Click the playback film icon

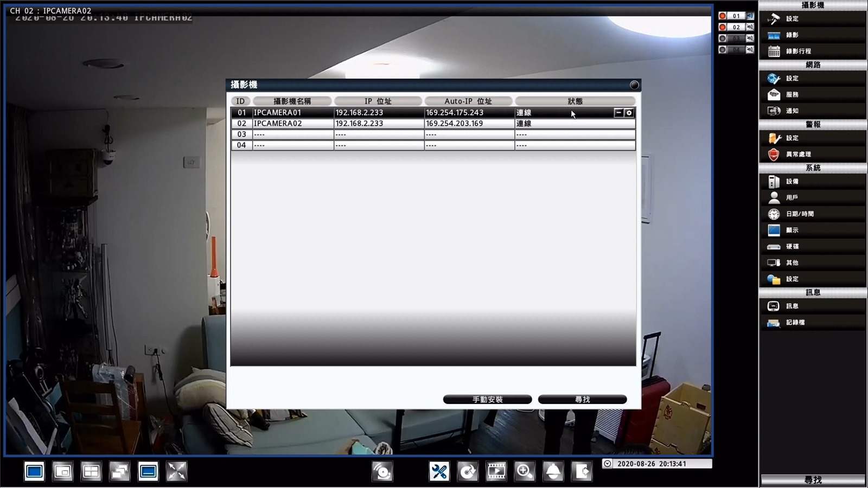pyautogui.click(x=496, y=471)
